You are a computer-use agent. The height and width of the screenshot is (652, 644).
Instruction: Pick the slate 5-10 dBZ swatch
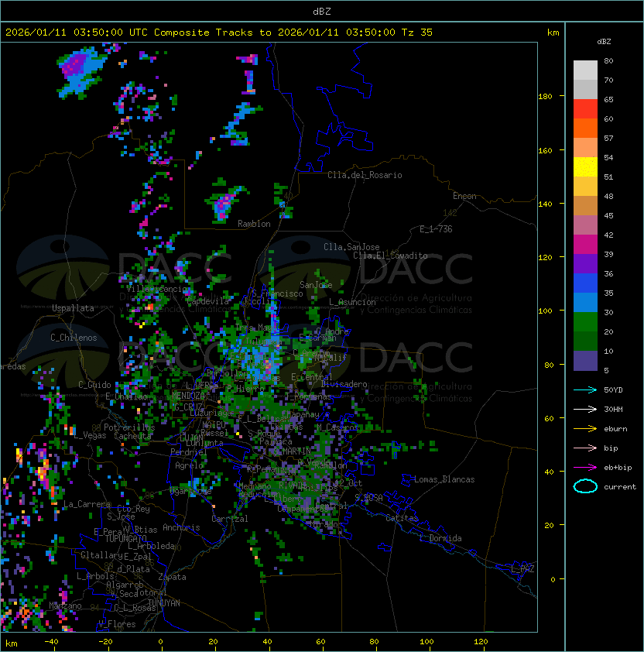585,361
